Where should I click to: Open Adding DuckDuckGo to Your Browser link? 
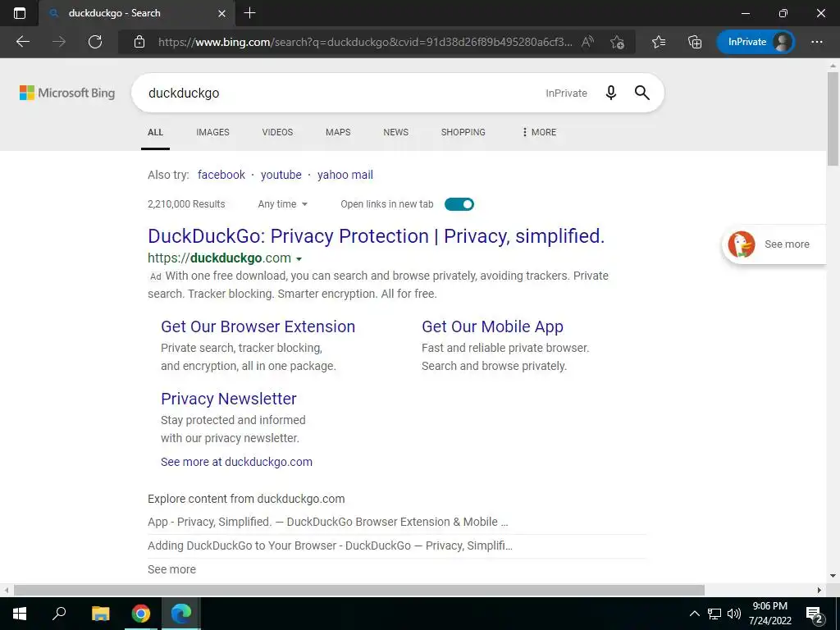pyautogui.click(x=330, y=546)
